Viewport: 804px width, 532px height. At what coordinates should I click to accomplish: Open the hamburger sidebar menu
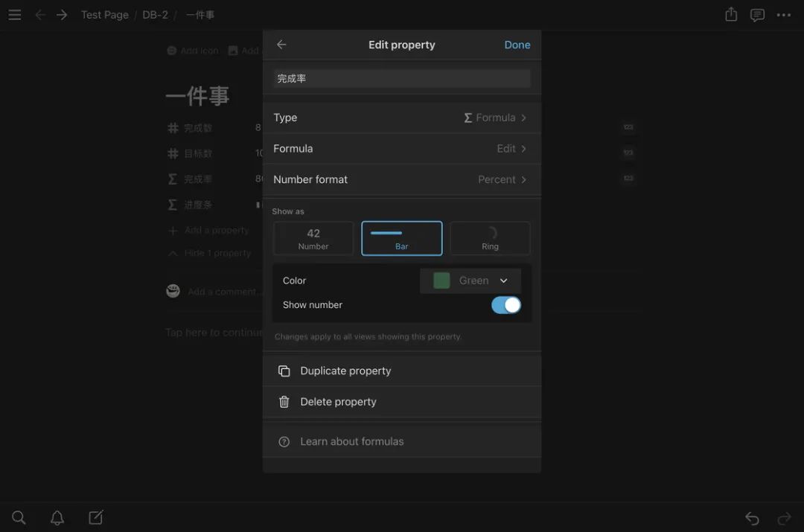coord(15,15)
